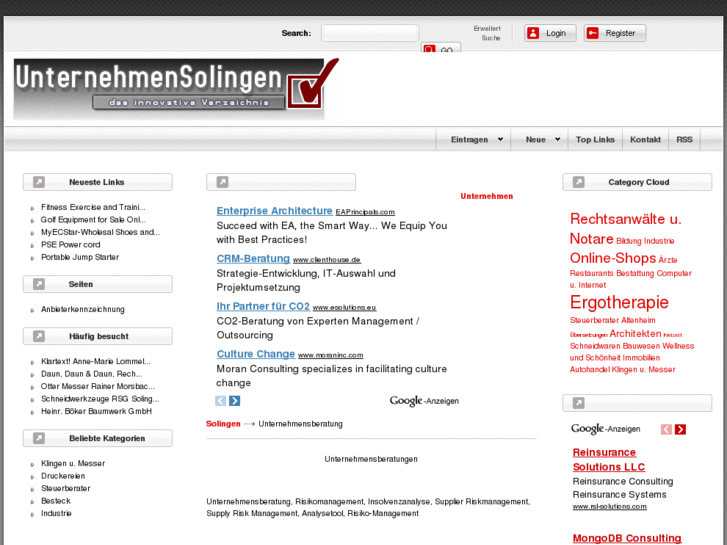This screenshot has width=727, height=545.
Task: Open Schneidwerkzeuge RSG Soling... link
Action: tap(100, 399)
